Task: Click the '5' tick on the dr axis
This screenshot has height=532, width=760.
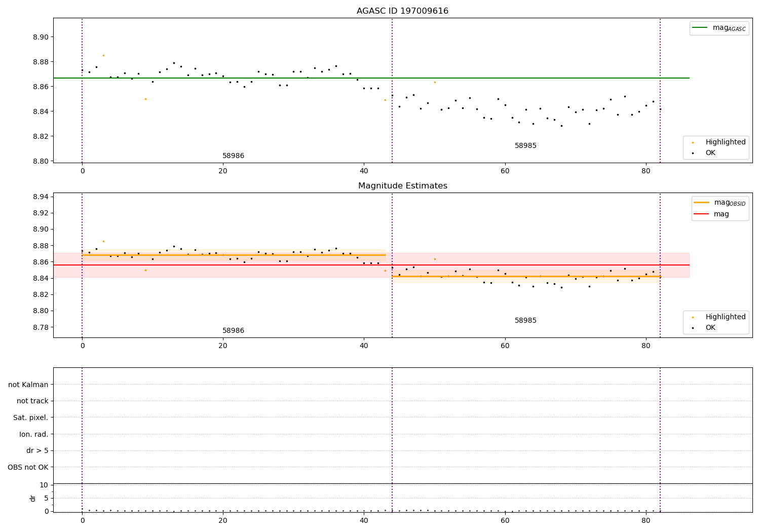Action: [x=47, y=498]
